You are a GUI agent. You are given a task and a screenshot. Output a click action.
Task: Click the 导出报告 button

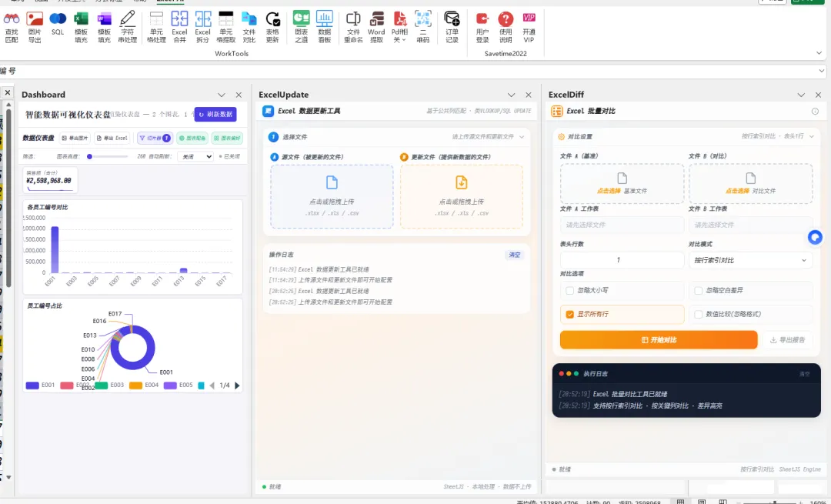click(x=788, y=339)
